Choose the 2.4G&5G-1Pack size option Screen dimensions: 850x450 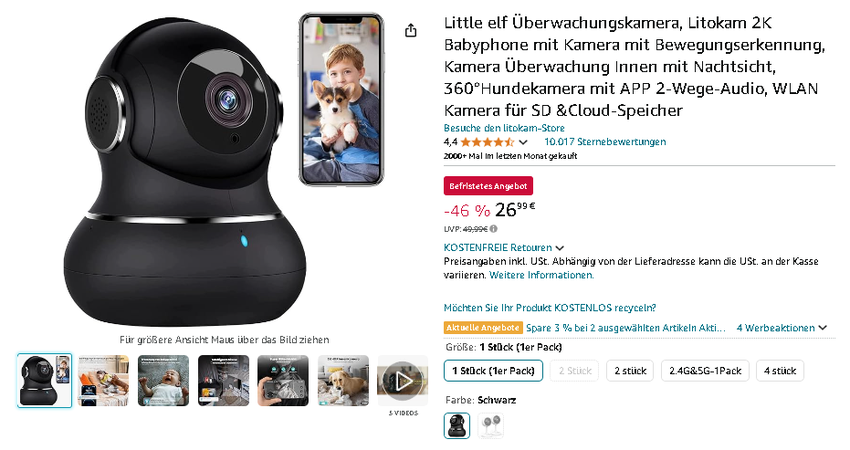coord(705,371)
